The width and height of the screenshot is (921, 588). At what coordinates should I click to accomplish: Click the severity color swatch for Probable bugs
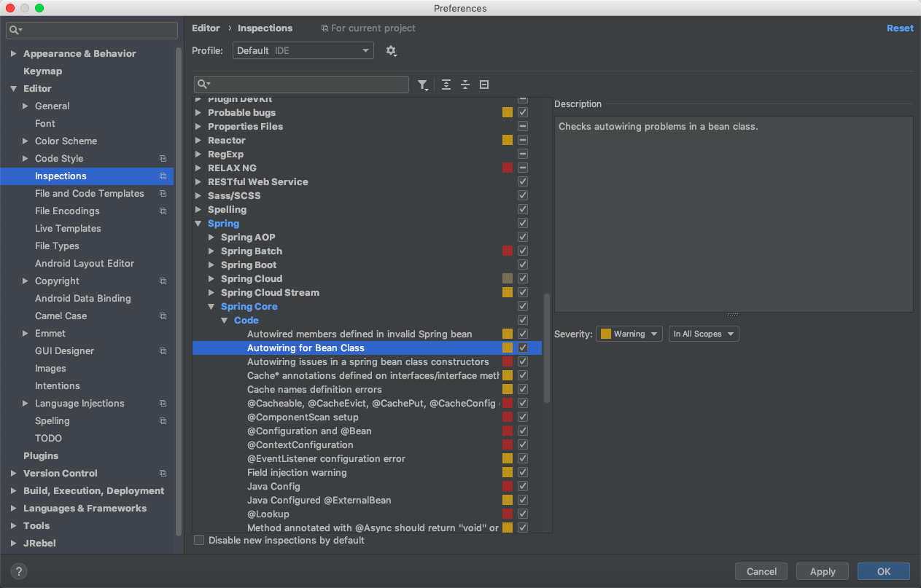[508, 113]
